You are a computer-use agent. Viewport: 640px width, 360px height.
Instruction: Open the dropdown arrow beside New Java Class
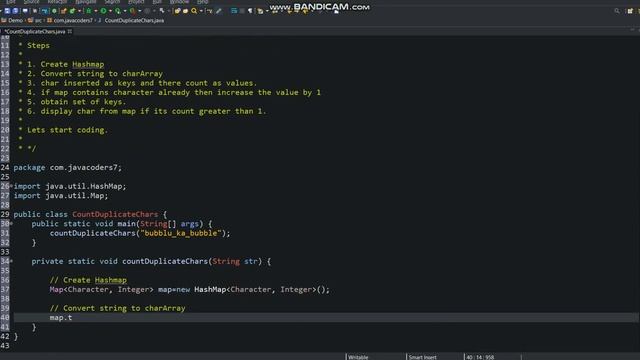click(x=79, y=11)
